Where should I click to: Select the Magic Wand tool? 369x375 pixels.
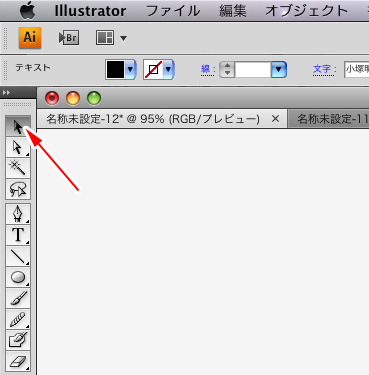18,168
